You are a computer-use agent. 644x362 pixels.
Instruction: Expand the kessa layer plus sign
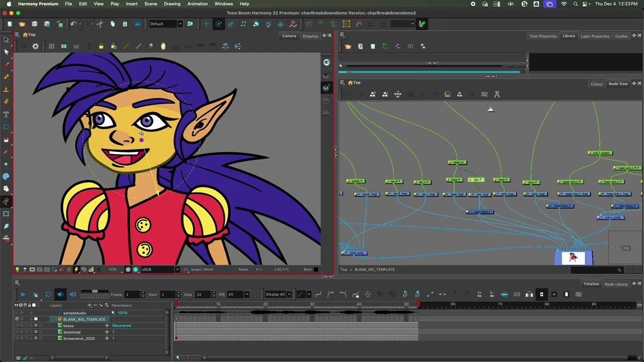pos(107,326)
